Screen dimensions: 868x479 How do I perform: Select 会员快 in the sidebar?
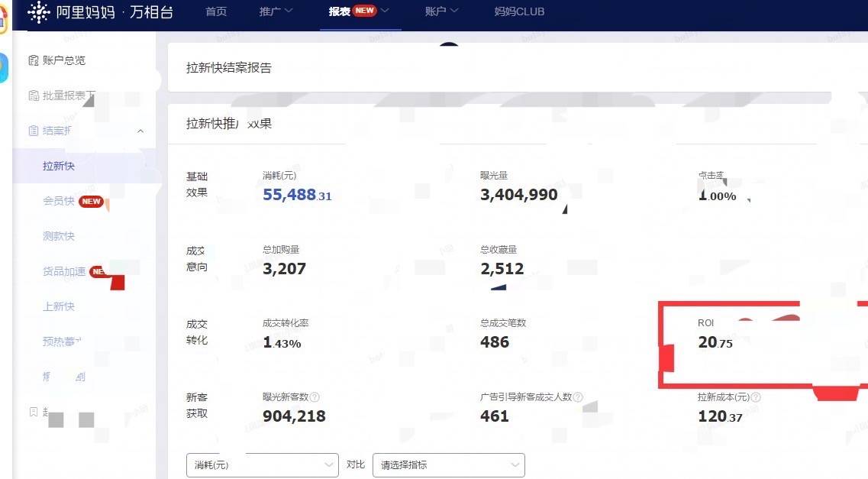[59, 201]
